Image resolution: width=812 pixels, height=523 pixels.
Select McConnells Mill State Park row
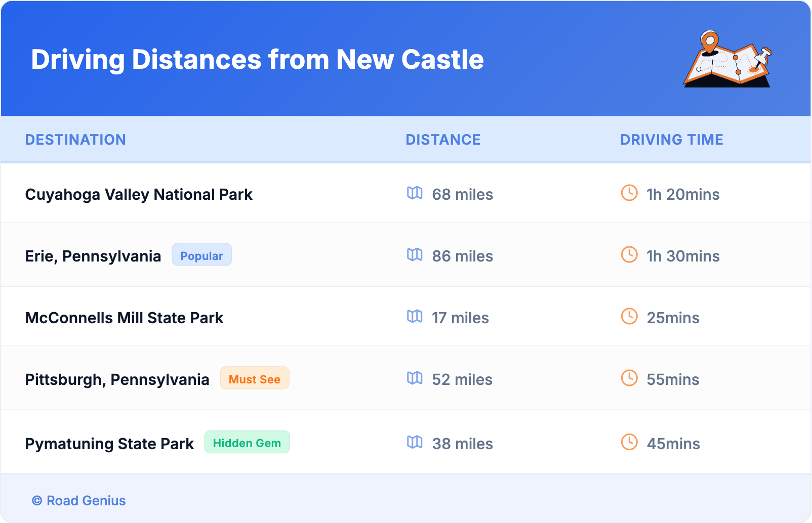(x=124, y=318)
